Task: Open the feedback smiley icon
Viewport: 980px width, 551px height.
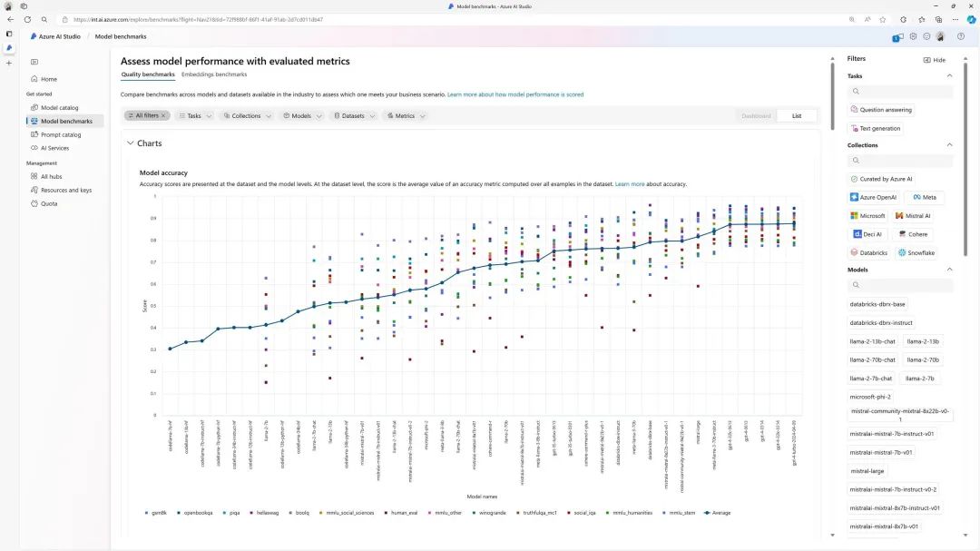Action: tap(926, 36)
